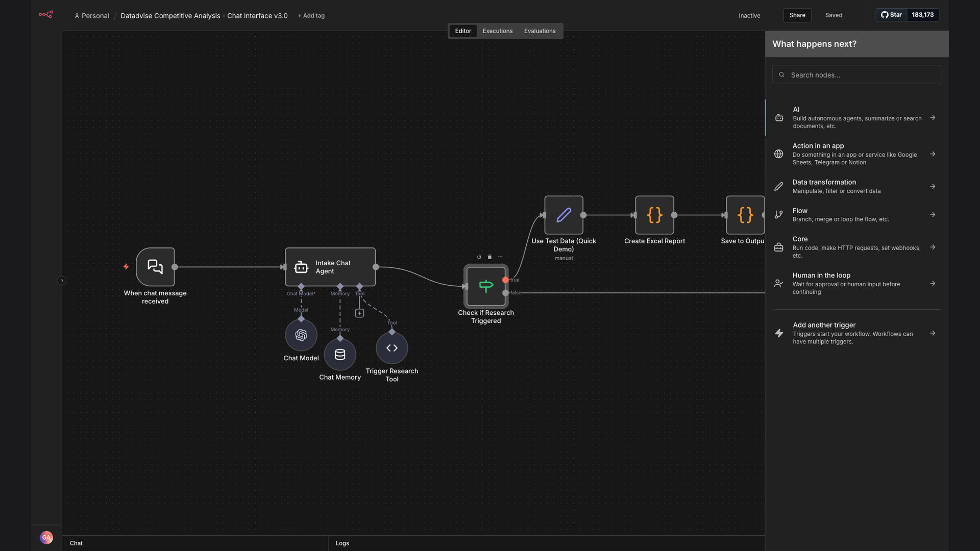
Task: Open the Core node category
Action: coord(856,247)
